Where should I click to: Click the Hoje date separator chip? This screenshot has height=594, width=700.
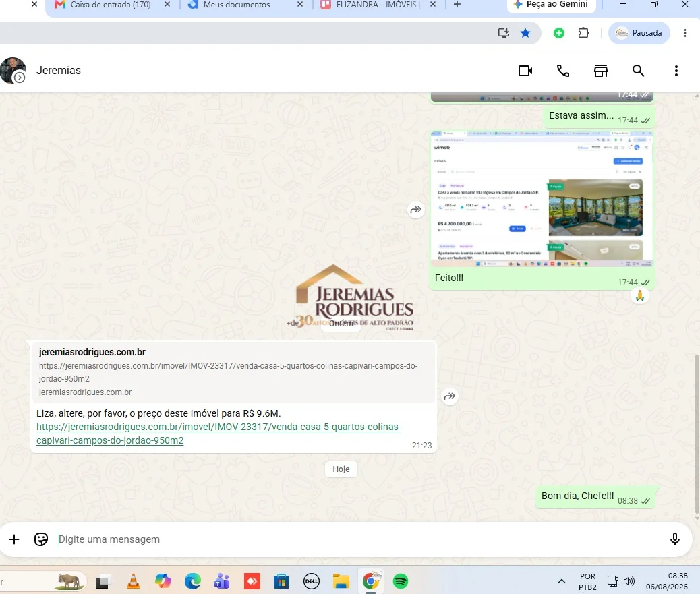[341, 469]
